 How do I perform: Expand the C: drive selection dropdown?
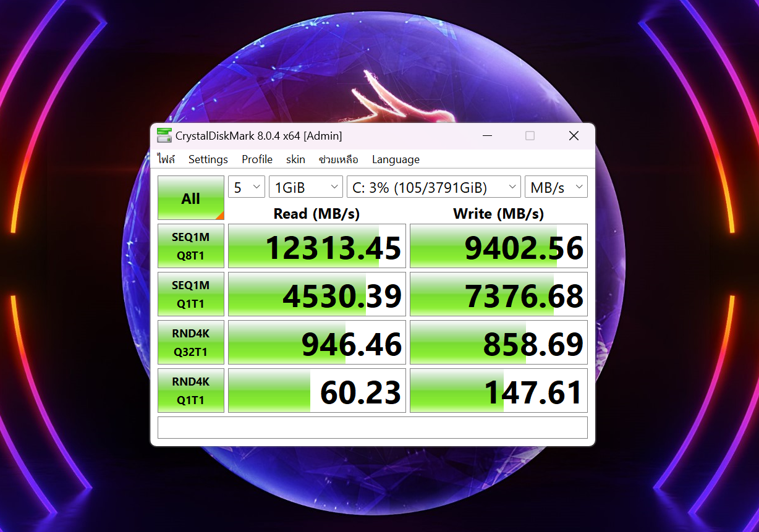(434, 187)
